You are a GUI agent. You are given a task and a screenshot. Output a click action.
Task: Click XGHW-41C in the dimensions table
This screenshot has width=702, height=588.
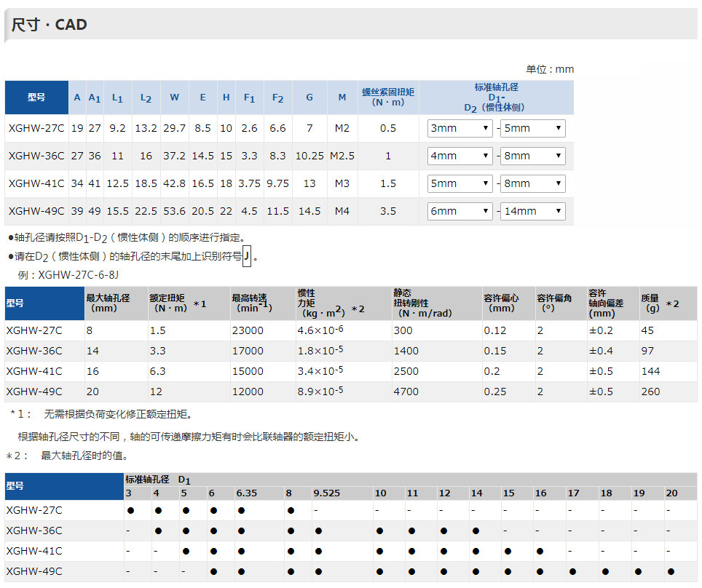(x=36, y=184)
